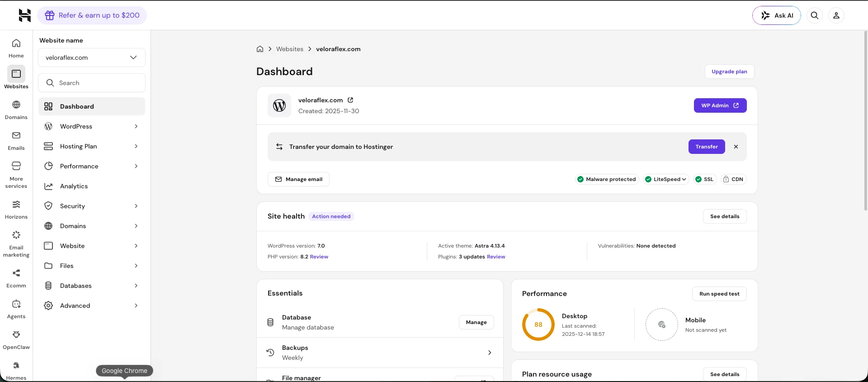The height and width of the screenshot is (382, 868).
Task: Click the Action needed tag
Action: (331, 216)
